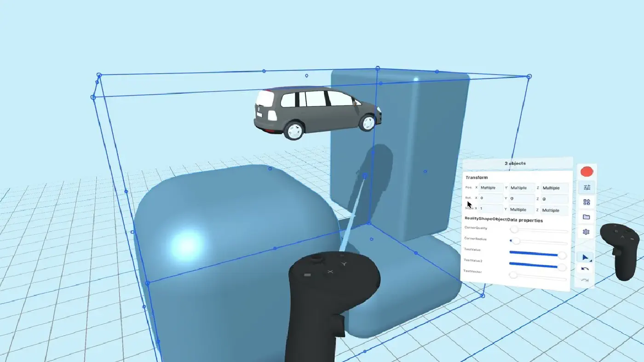Click the Scale Z input field
This screenshot has width=644, height=362.
(554, 210)
